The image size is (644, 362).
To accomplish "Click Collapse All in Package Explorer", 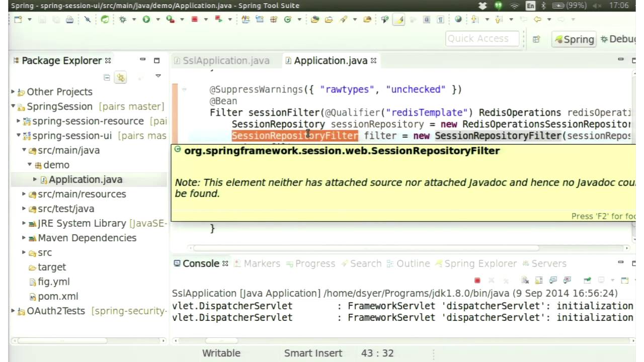I will pos(107,77).
